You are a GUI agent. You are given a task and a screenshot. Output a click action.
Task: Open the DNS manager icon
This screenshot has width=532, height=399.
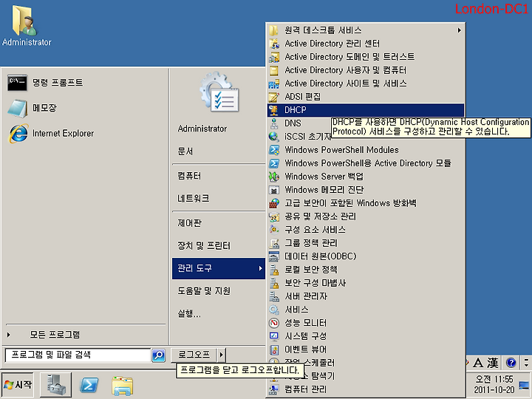(274, 123)
